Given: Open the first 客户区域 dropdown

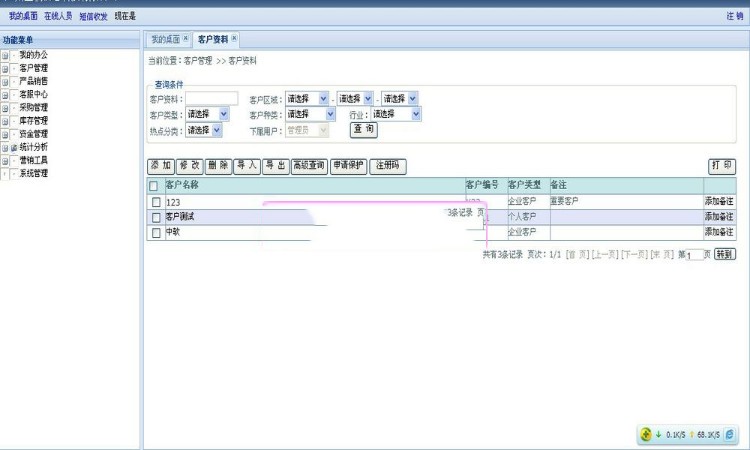Looking at the screenshot, I should pos(307,99).
